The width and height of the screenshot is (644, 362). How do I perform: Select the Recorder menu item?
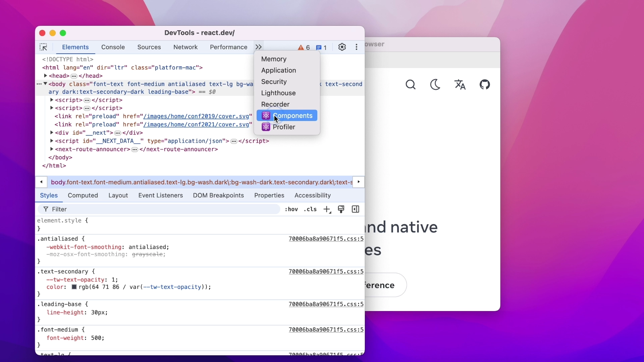[x=276, y=104]
